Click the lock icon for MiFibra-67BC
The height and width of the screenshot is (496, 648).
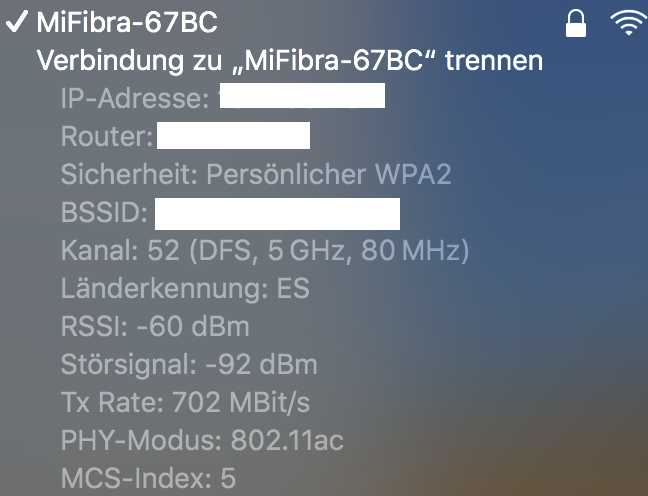tap(576, 24)
